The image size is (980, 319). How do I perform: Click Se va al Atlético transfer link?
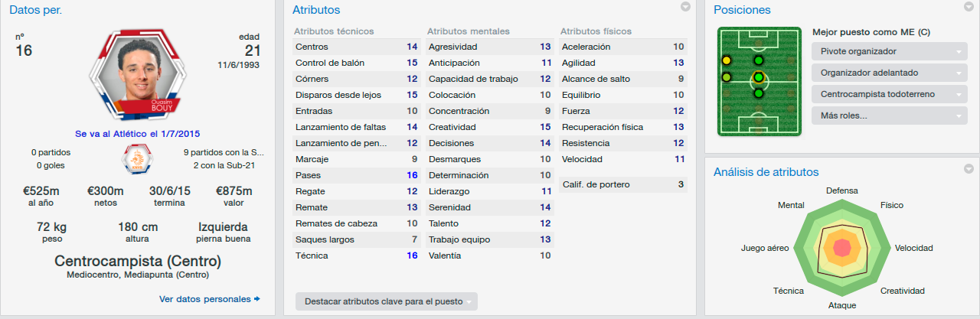[x=138, y=132]
